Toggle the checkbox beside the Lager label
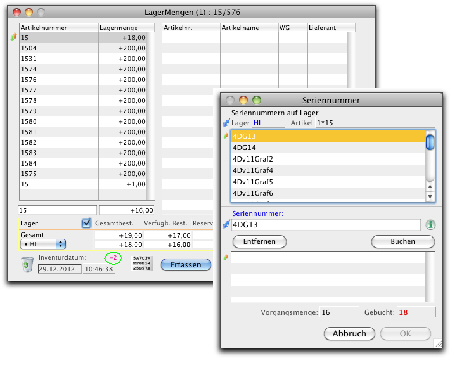 [x=86, y=223]
